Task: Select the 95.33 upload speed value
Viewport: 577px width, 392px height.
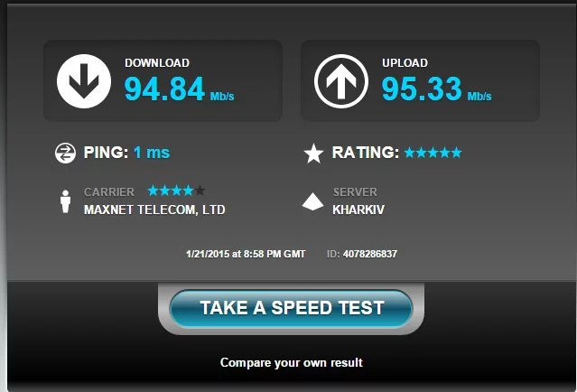Action: click(x=422, y=89)
